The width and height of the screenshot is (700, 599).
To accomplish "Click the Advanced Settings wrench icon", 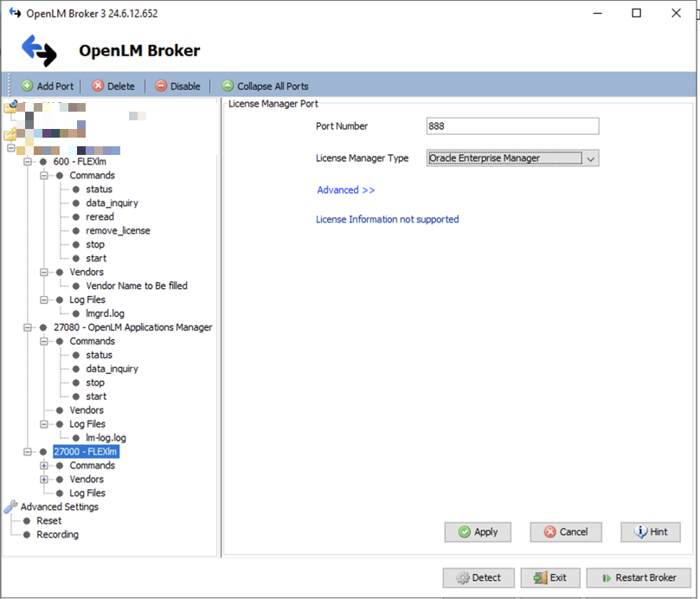I will click(10, 506).
